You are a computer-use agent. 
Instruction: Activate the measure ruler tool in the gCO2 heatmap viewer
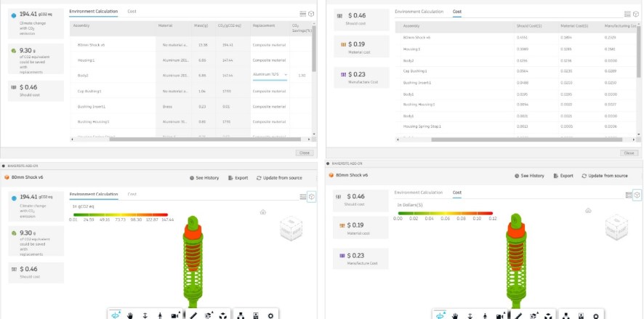(x=193, y=315)
